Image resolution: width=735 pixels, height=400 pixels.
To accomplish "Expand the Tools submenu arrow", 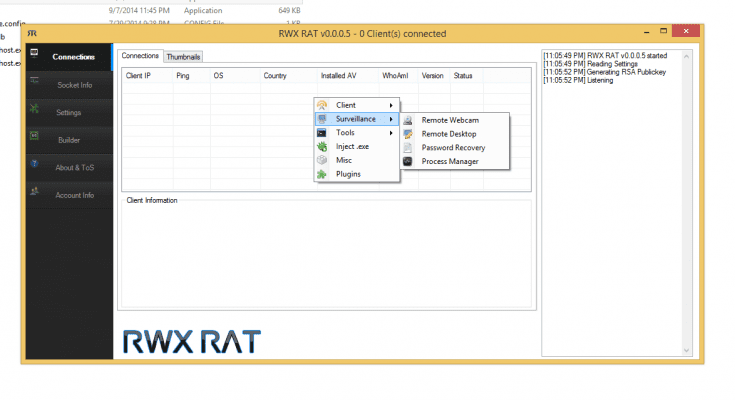I will (x=391, y=133).
